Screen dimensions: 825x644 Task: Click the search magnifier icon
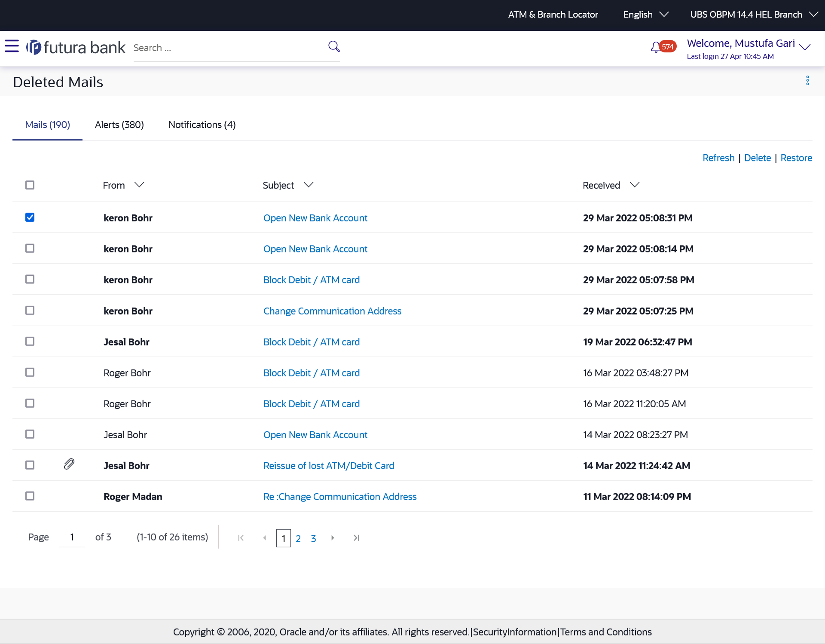click(x=334, y=46)
